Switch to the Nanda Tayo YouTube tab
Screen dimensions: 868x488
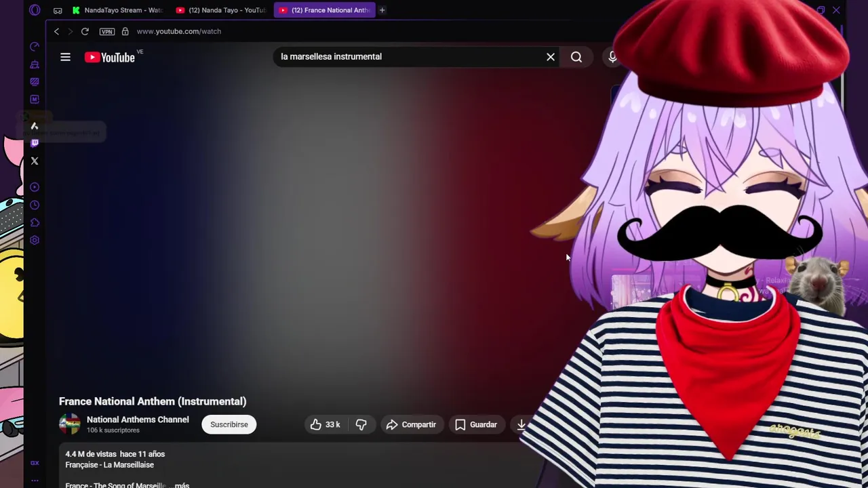pos(220,10)
